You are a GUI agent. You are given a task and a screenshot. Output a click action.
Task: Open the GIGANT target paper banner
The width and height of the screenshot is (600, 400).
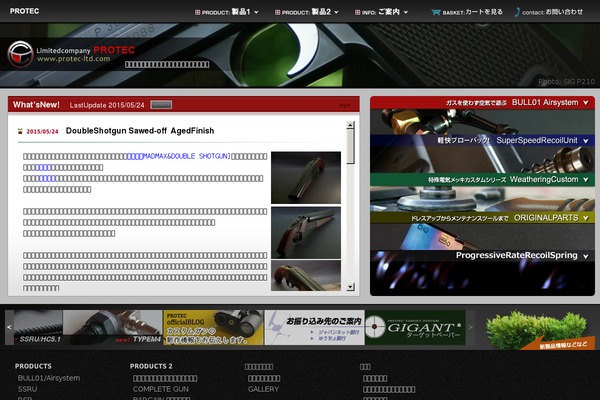point(415,327)
